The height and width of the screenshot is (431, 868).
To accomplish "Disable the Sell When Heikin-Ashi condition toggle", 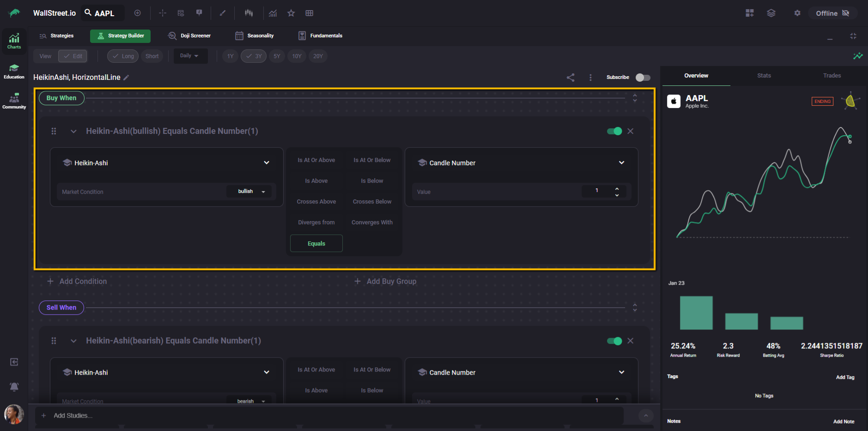I will tap(614, 341).
